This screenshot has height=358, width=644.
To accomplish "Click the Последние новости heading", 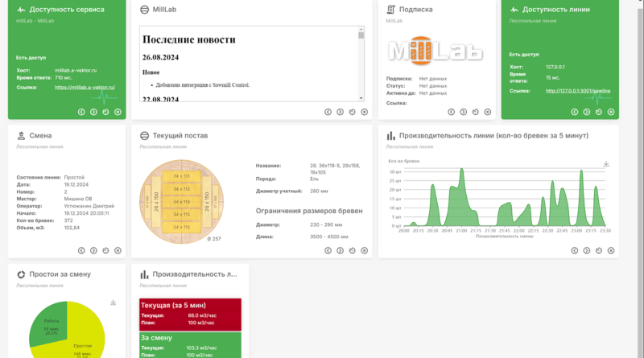I will 189,39.
